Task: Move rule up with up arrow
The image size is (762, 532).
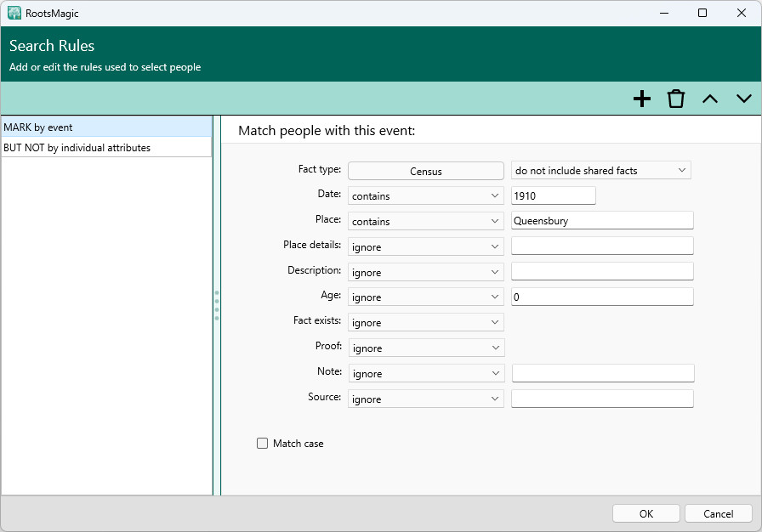Action: point(710,99)
